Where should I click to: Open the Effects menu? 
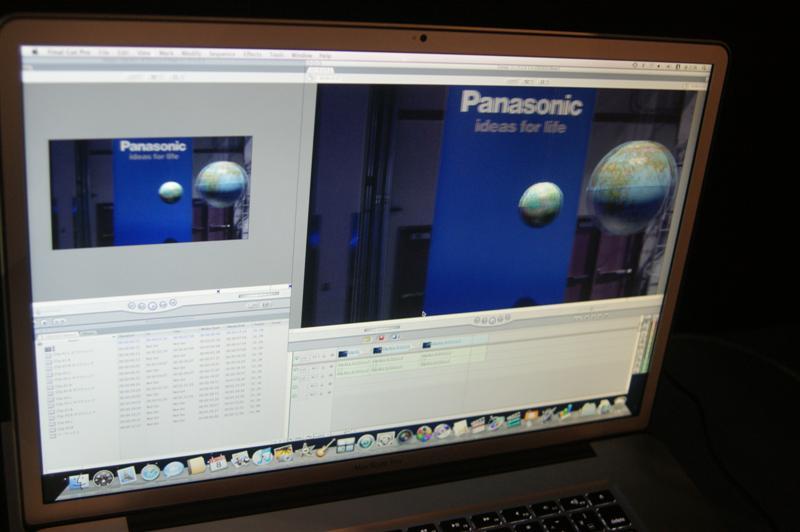click(x=253, y=54)
